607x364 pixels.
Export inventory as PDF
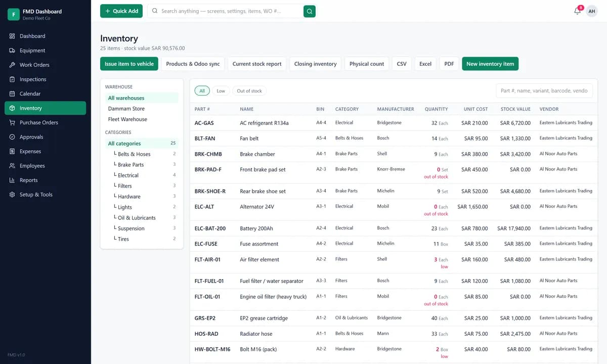click(449, 64)
